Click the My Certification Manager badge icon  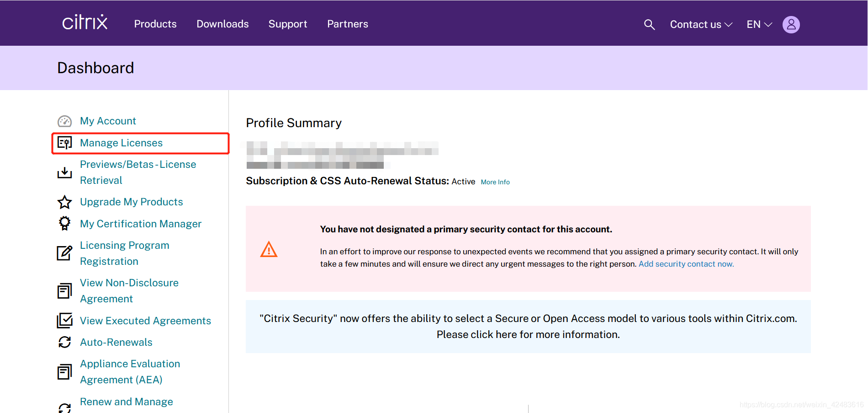tap(64, 223)
